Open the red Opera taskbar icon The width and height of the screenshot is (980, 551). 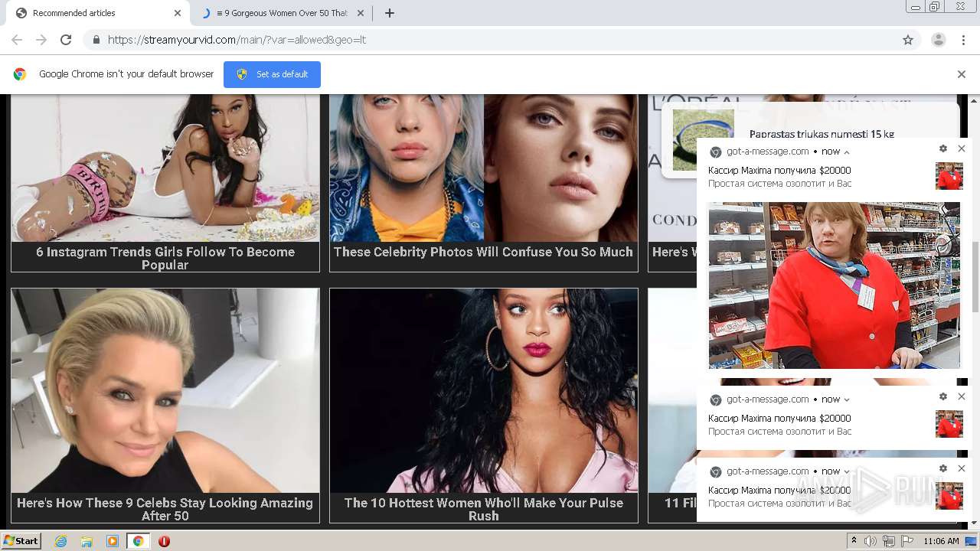click(164, 541)
